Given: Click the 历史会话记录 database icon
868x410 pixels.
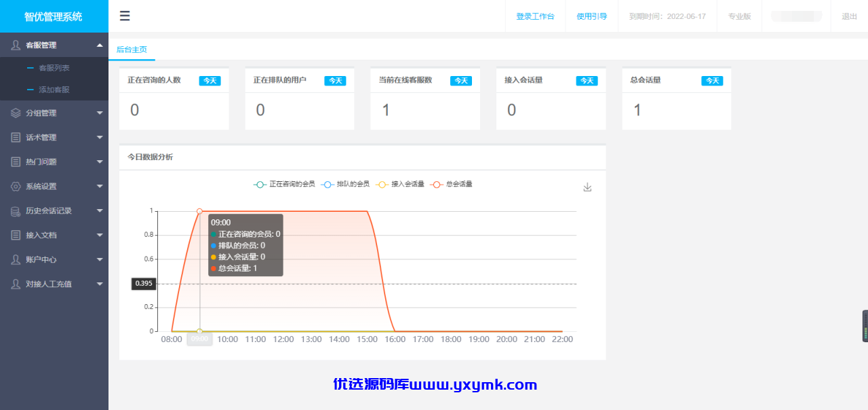Looking at the screenshot, I should coord(16,210).
